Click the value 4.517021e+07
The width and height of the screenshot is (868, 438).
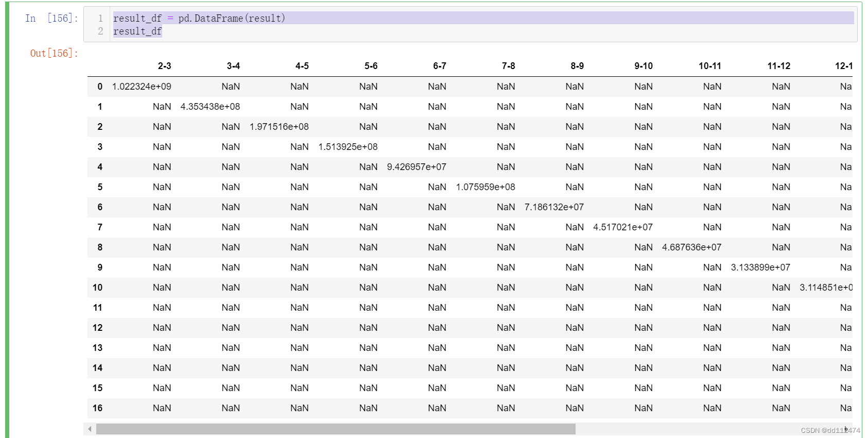(x=623, y=227)
